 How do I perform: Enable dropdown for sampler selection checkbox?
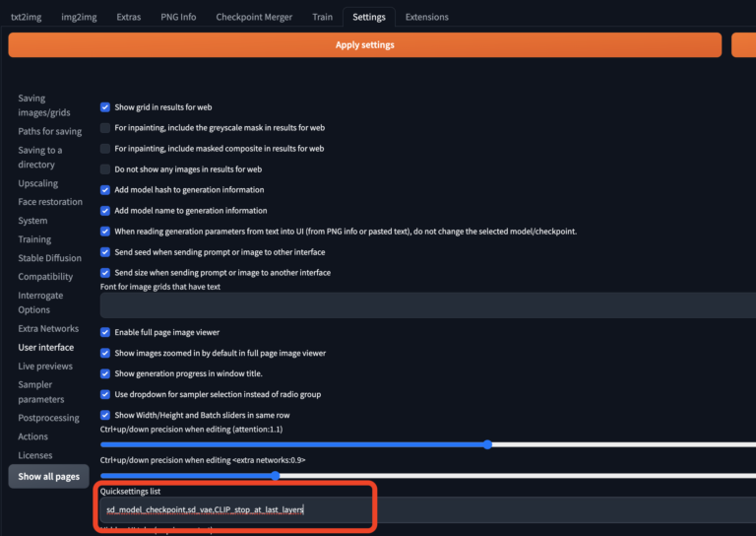(105, 394)
